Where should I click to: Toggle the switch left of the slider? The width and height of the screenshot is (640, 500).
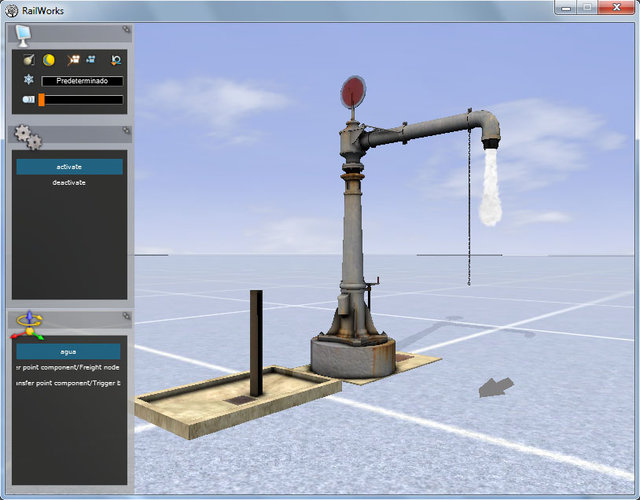click(x=28, y=100)
